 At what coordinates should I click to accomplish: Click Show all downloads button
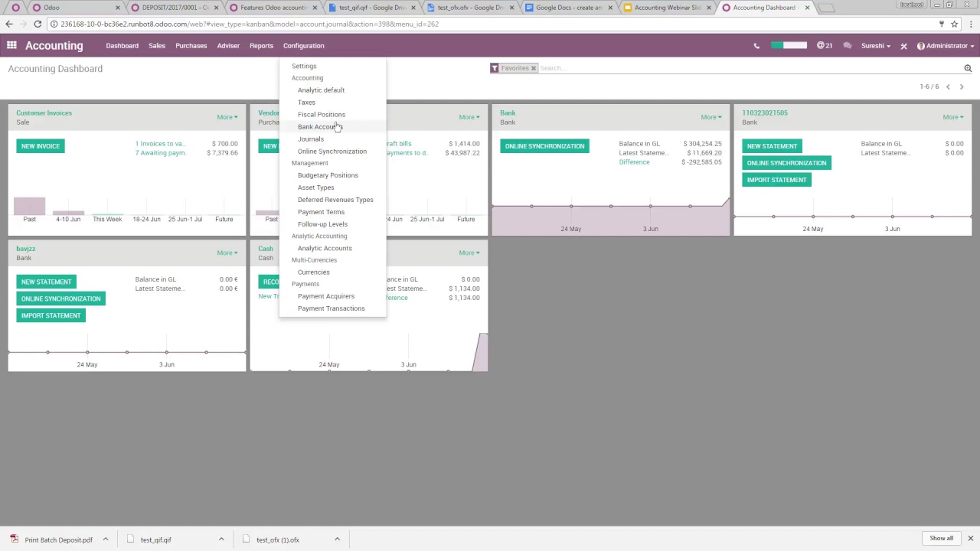[942, 539]
